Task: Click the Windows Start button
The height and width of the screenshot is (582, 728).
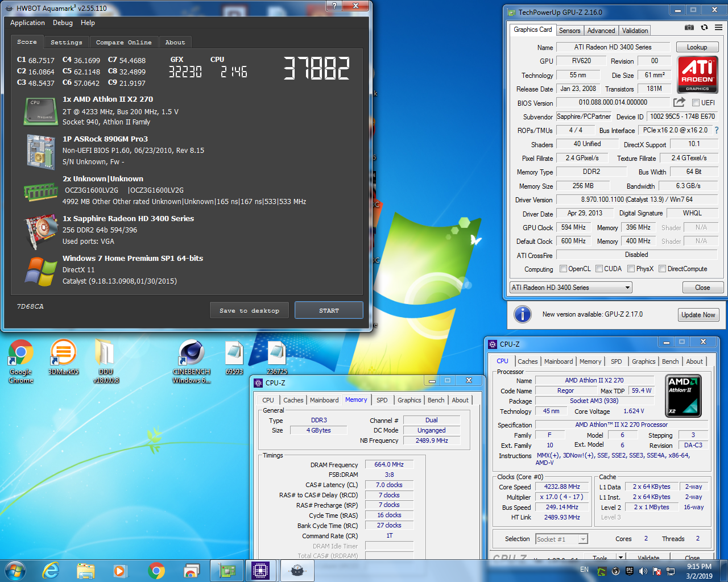Action: (x=15, y=571)
